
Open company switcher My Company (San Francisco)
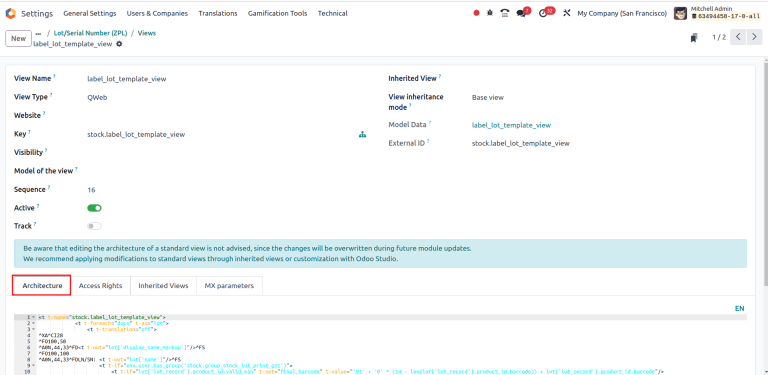622,13
